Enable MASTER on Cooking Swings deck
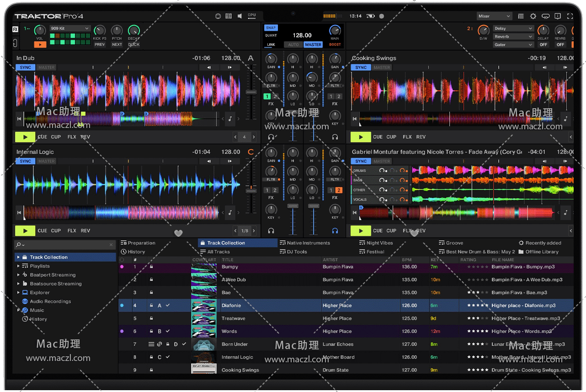Viewport: 586px width, 392px height. point(382,68)
